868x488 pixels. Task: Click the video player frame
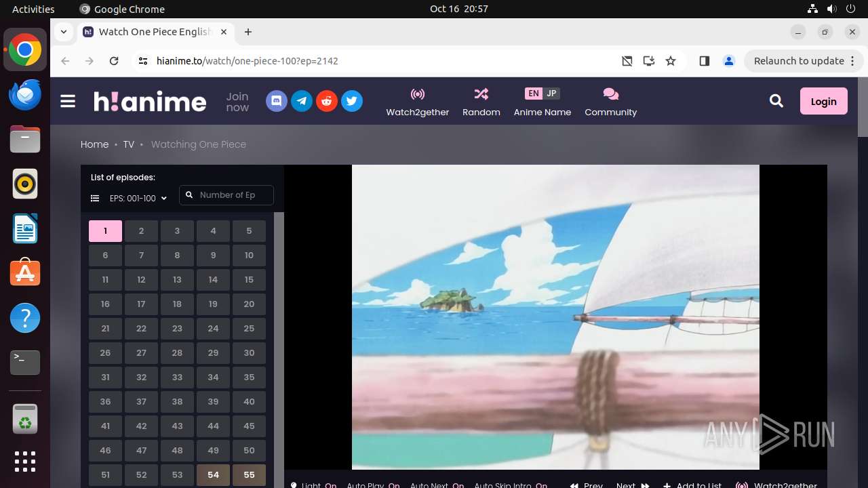point(555,317)
